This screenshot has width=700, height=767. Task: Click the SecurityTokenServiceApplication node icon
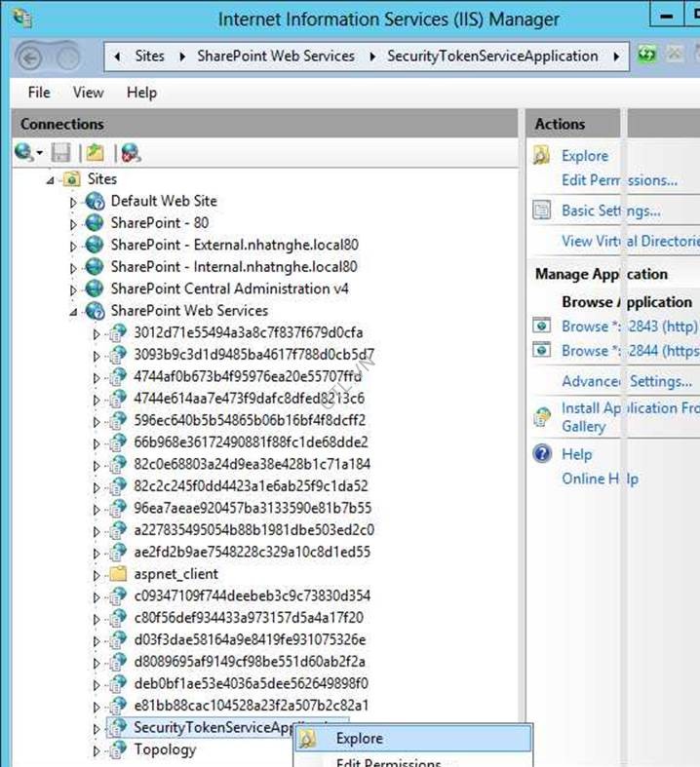117,727
